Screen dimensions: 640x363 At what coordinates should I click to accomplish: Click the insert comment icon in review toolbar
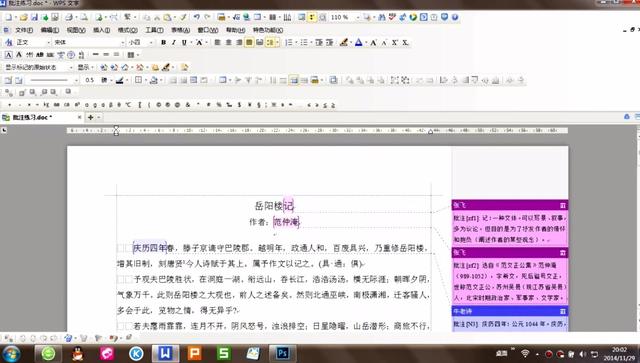155,67
